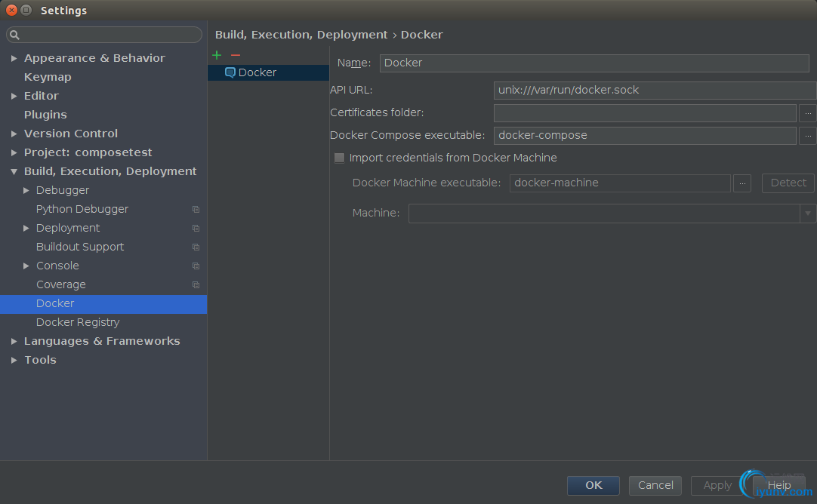Click the red minus remove icon
The image size is (817, 504).
236,55
